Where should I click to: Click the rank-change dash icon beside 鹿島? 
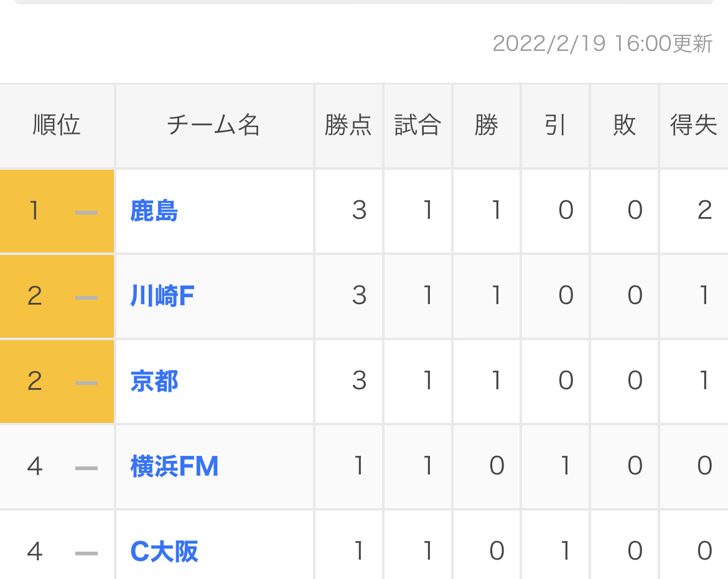[86, 213]
